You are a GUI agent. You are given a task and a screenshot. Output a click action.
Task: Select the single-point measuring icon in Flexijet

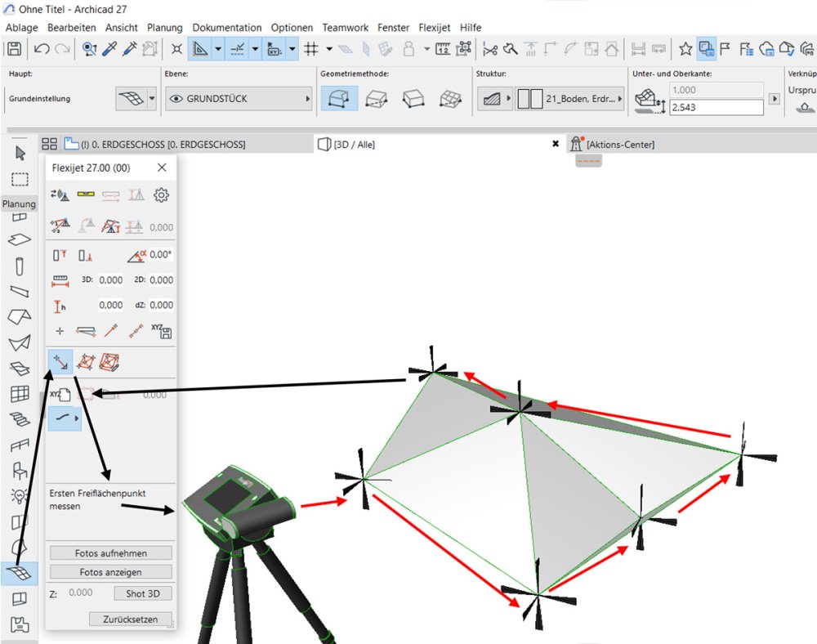(60, 362)
